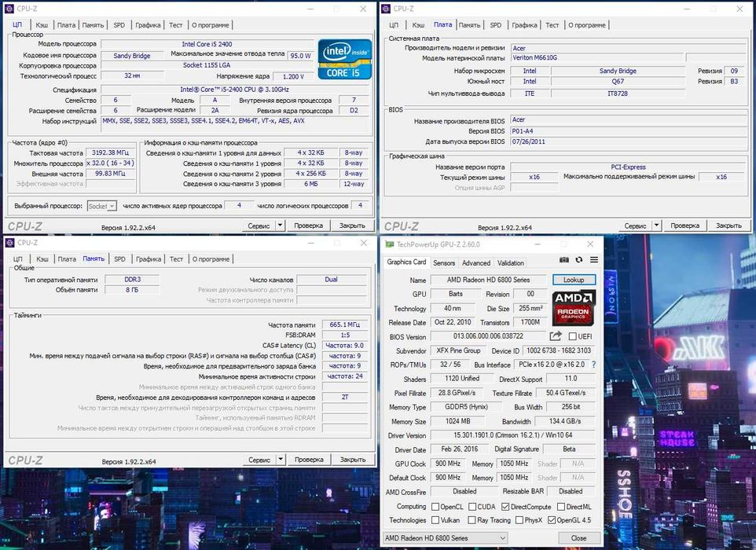
Task: Click Закрыть button in processor window
Action: click(x=352, y=225)
